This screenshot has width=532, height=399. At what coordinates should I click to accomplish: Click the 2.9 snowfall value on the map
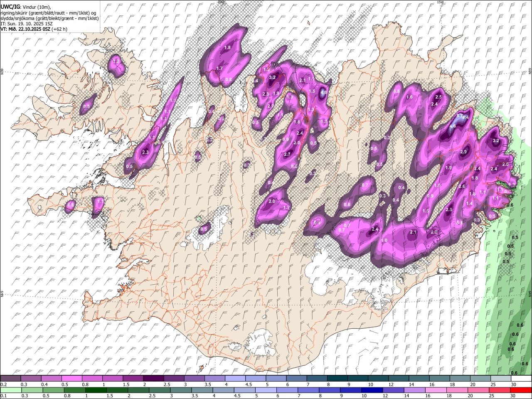pyautogui.click(x=464, y=152)
